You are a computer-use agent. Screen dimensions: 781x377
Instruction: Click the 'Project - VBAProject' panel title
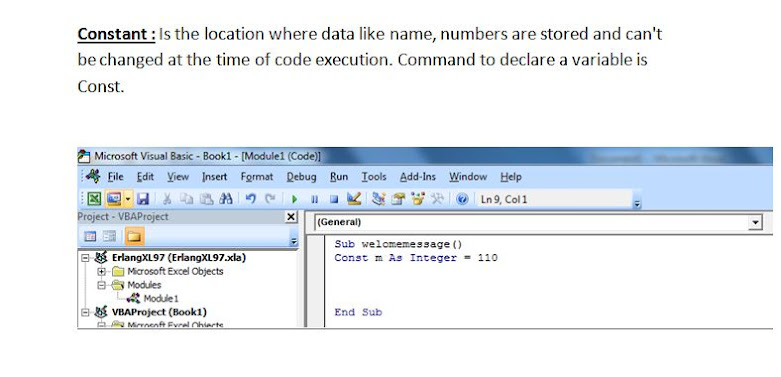click(123, 217)
